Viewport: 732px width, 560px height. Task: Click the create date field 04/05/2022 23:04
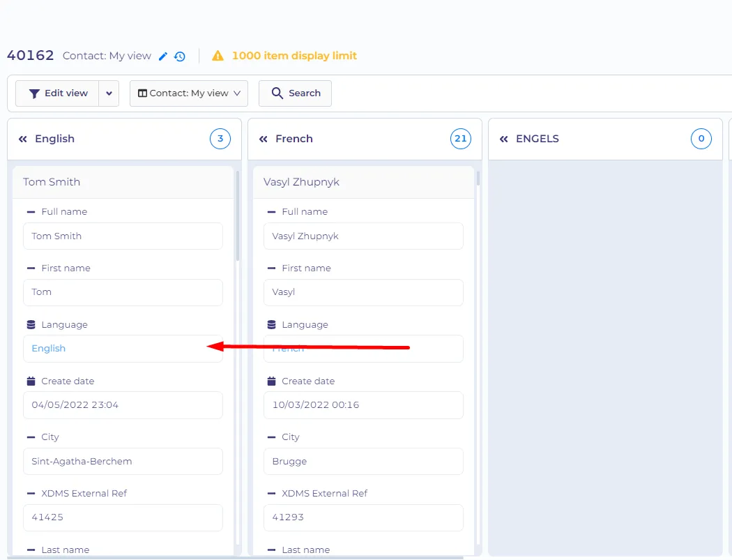(x=123, y=405)
